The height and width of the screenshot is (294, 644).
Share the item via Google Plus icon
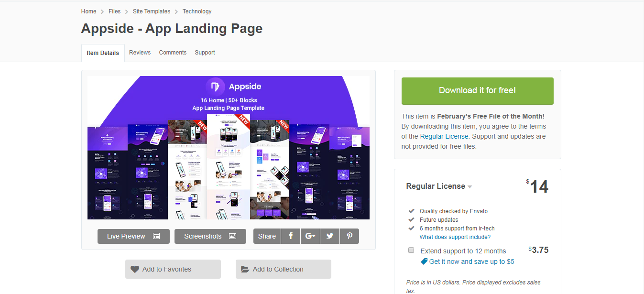310,236
